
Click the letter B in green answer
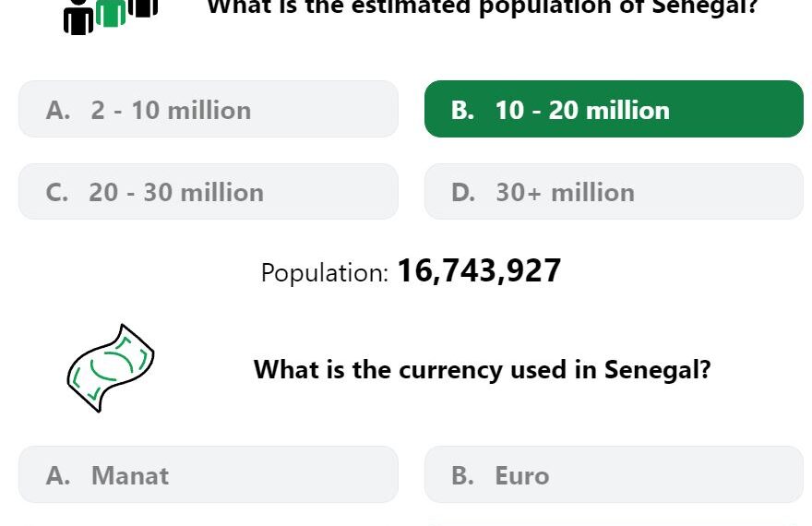(462, 110)
